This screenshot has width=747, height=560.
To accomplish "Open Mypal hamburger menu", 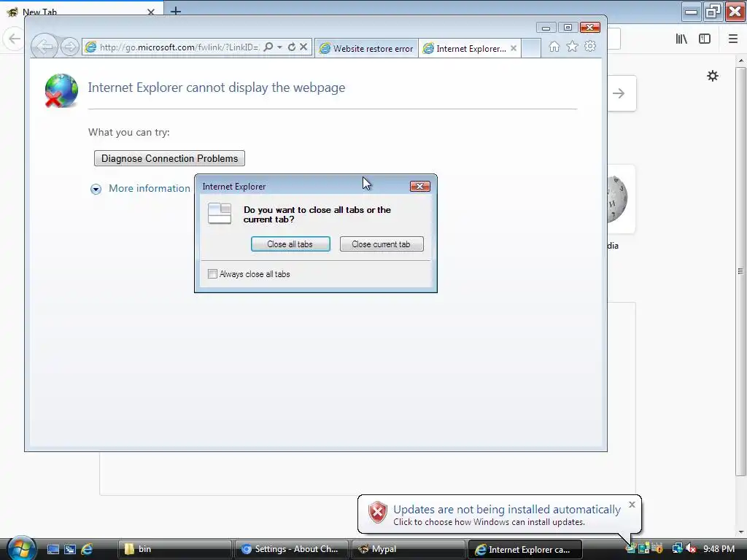I will point(733,39).
